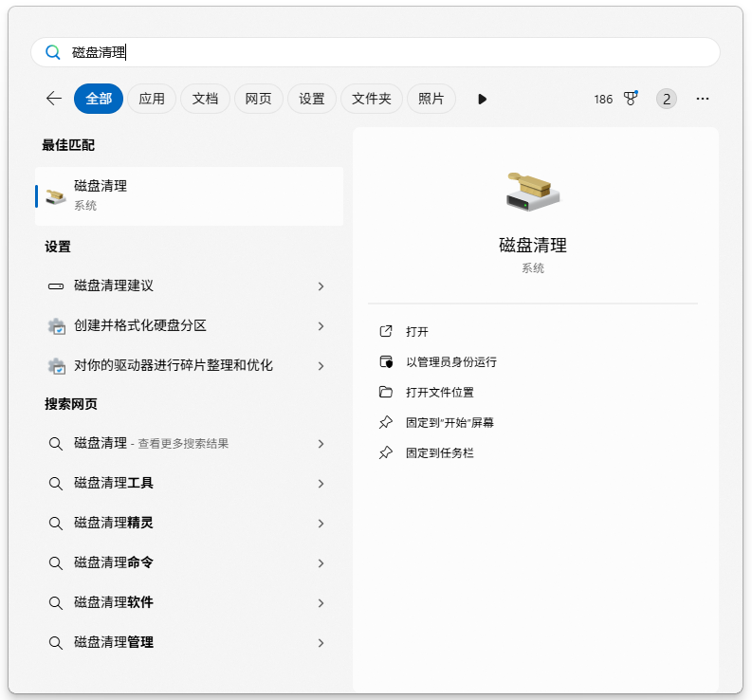Choose 以管理员身份运行
Screen dimensions: 752x700
click(x=451, y=361)
